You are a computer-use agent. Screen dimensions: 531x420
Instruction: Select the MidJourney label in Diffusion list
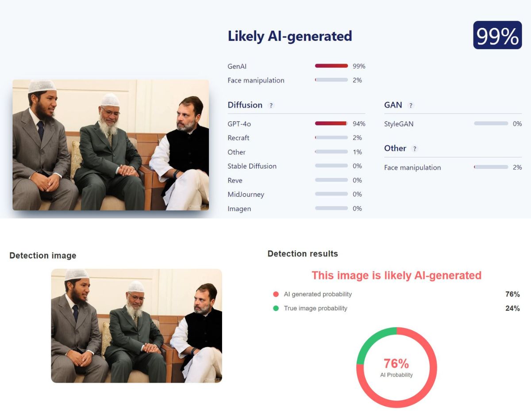246,195
